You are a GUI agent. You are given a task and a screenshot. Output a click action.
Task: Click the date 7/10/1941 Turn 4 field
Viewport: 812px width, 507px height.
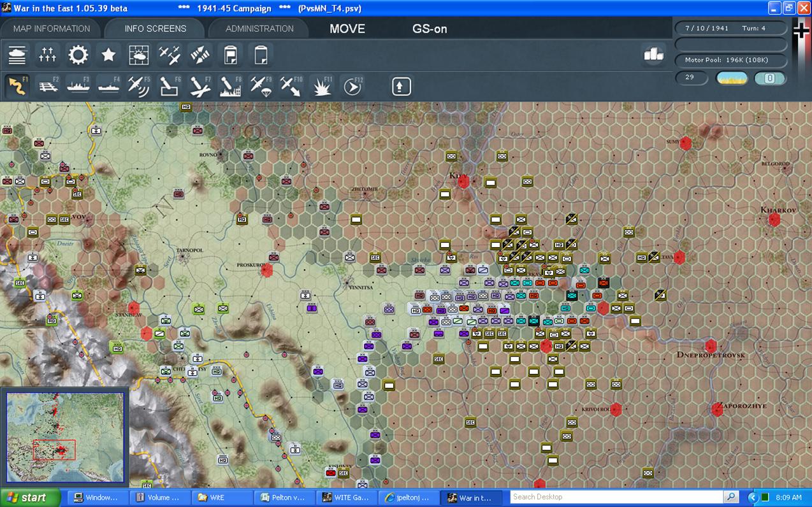731,29
